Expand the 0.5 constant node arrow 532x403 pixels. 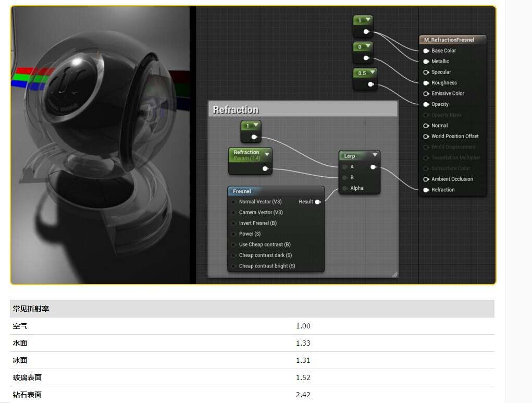point(372,73)
